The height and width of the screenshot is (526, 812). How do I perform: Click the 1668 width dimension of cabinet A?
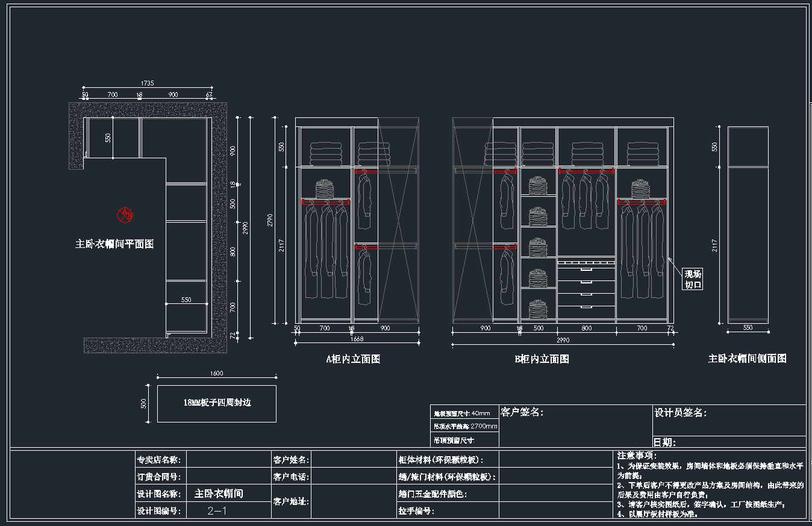[x=356, y=339]
